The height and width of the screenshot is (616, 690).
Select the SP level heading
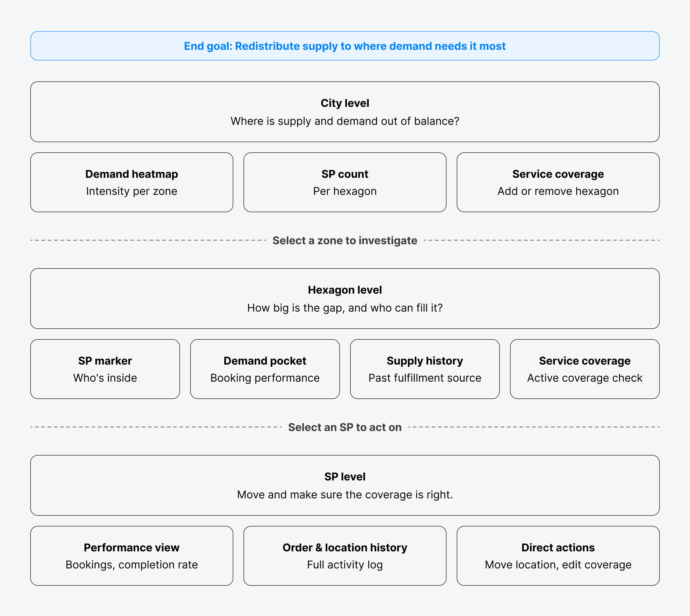point(345,477)
